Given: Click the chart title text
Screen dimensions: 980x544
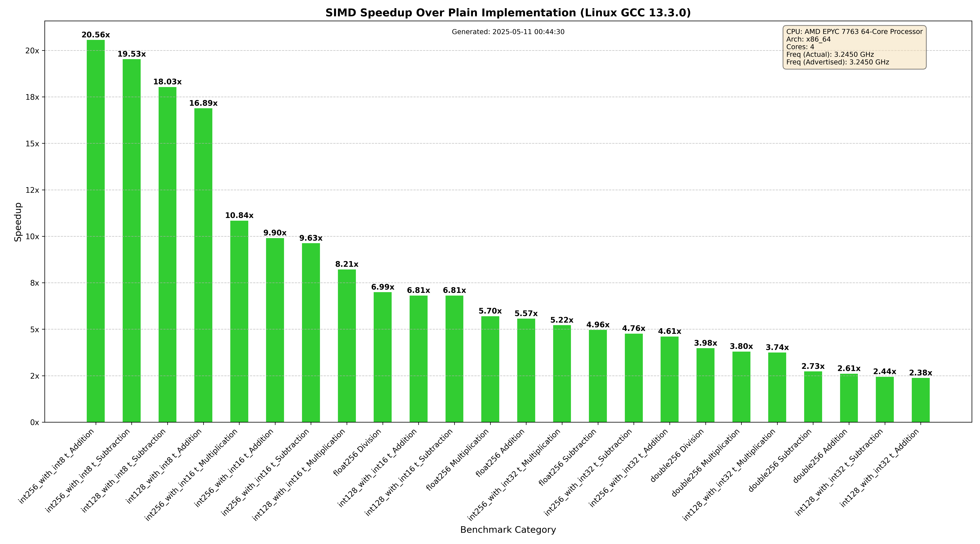Looking at the screenshot, I should click(508, 13).
